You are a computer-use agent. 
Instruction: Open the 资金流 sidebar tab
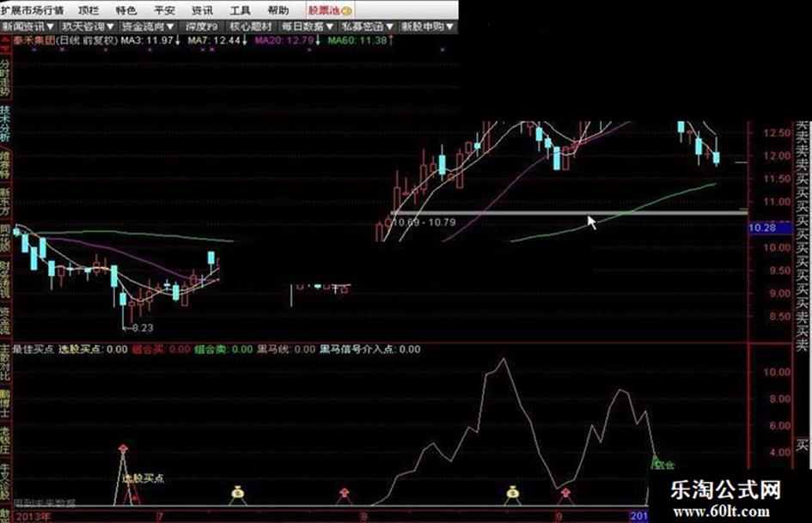point(5,321)
